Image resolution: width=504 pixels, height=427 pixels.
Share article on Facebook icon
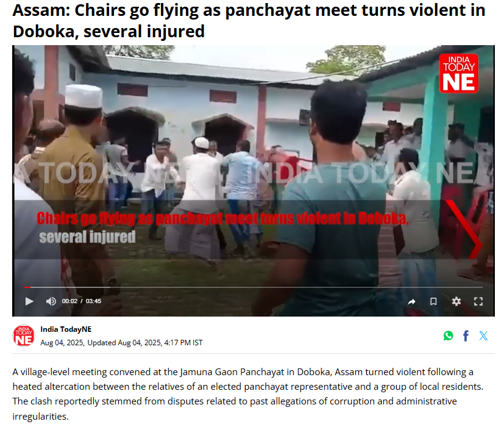pos(466,335)
